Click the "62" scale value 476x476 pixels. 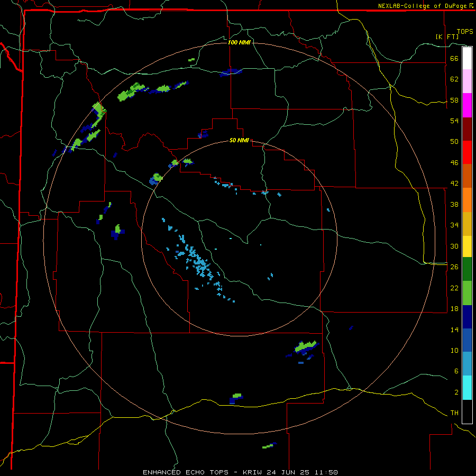[x=454, y=79]
